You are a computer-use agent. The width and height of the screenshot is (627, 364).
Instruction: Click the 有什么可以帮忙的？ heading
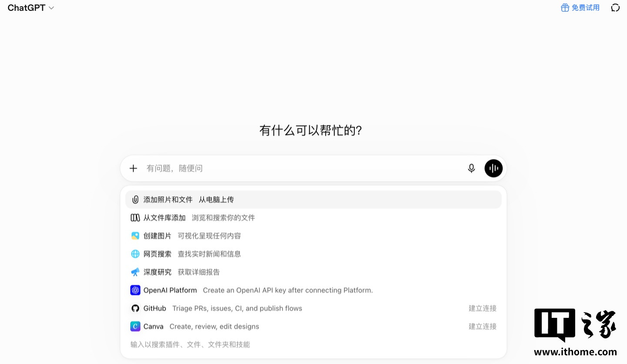(311, 131)
